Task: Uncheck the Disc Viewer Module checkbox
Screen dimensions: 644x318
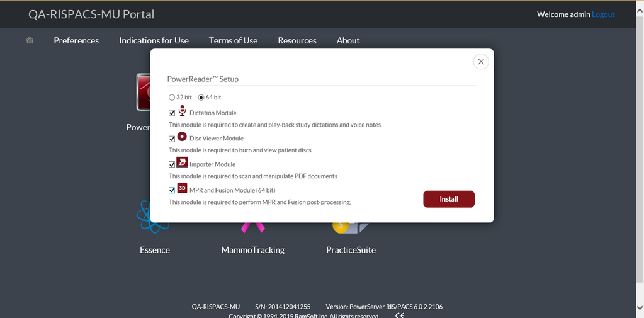Action: pos(172,139)
